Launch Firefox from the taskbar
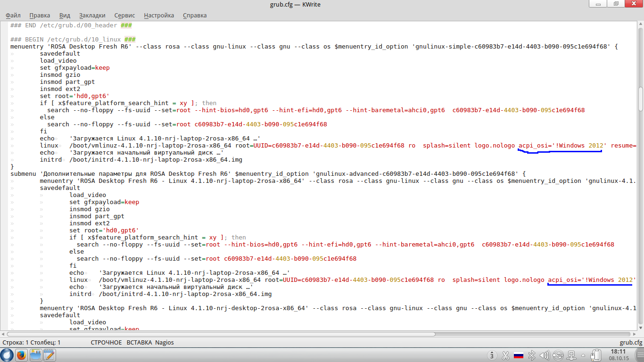644x362 pixels. pyautogui.click(x=21, y=355)
